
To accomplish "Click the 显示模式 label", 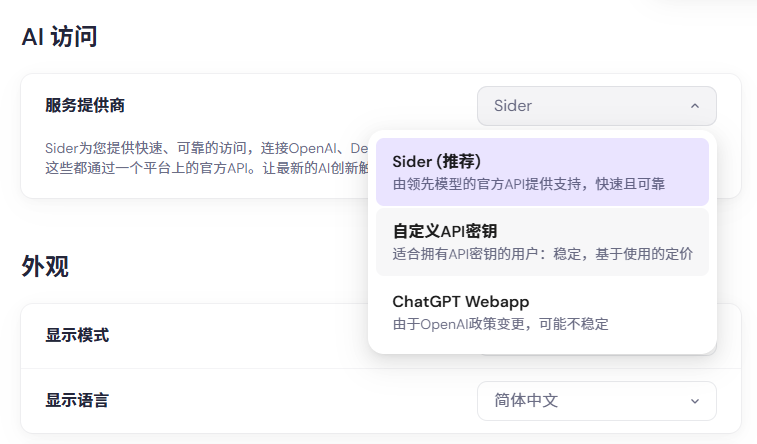I will (77, 335).
